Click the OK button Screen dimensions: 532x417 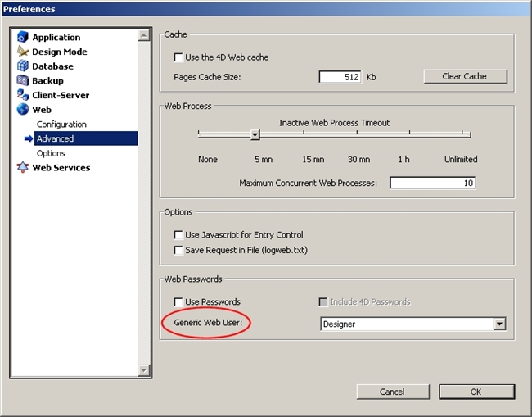476,392
